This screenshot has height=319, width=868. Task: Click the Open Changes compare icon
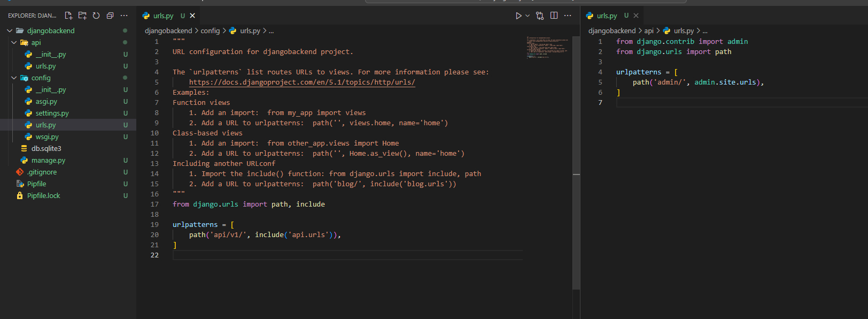[x=540, y=16]
